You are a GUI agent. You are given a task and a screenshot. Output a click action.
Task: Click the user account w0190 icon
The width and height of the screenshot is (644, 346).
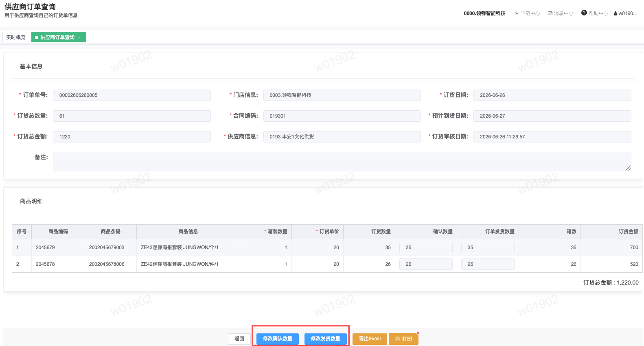point(616,13)
